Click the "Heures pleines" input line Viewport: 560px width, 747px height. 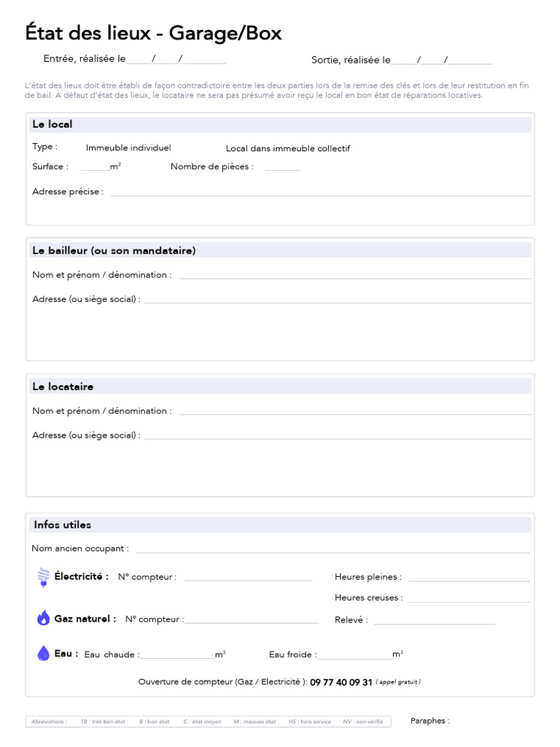click(469, 578)
